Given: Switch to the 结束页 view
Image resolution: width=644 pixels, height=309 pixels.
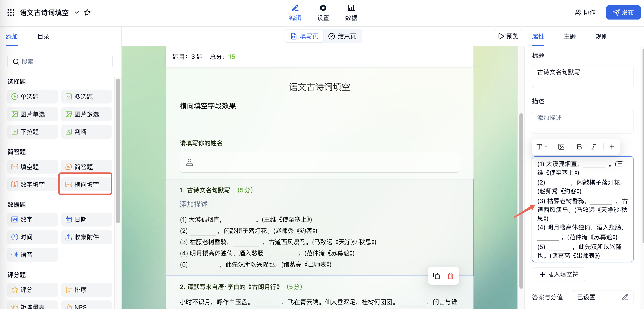Looking at the screenshot, I should tap(342, 36).
